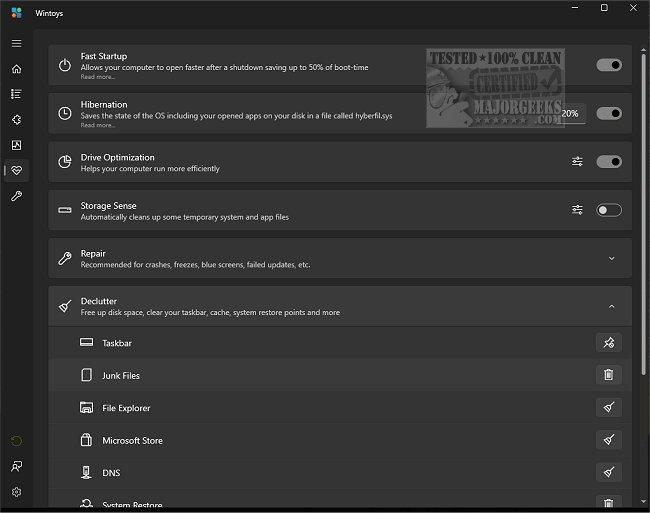Go to the Home page icon
This screenshot has height=513, width=650.
17,69
